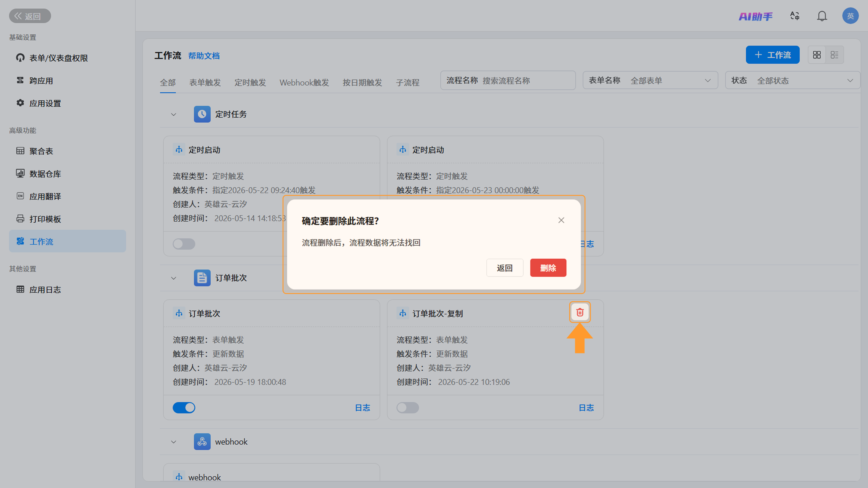Image resolution: width=868 pixels, height=488 pixels.
Task: Enable the 订单批次-复制 flow switch
Action: coord(408,408)
